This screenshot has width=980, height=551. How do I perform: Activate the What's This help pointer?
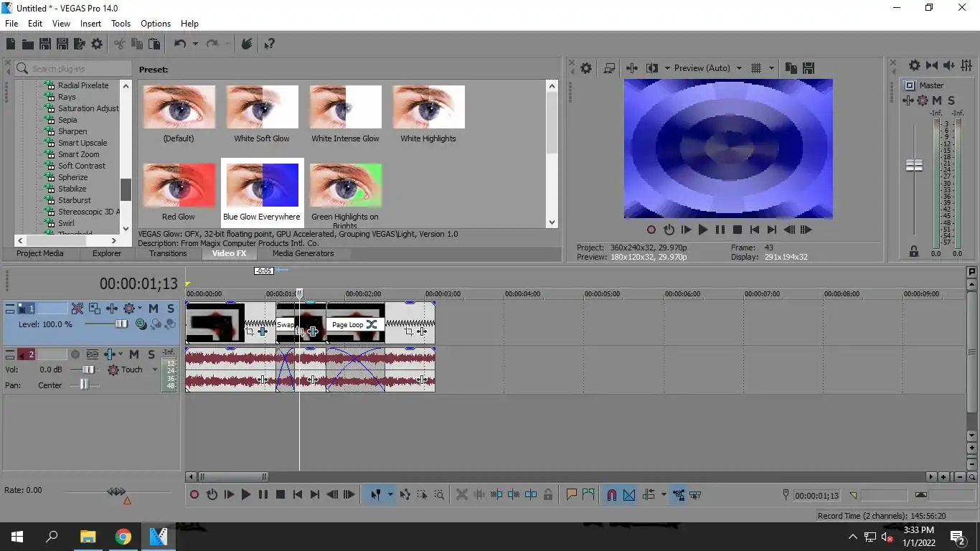270,44
